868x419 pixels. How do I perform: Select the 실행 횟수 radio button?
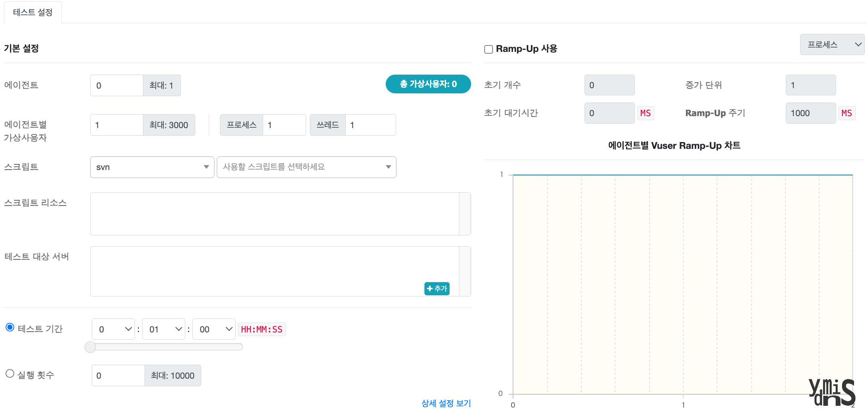(x=10, y=374)
